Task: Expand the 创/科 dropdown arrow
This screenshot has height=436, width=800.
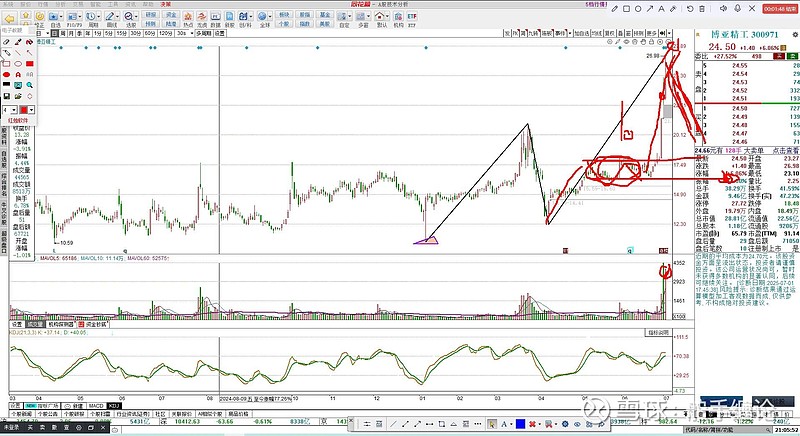Action: point(251,16)
